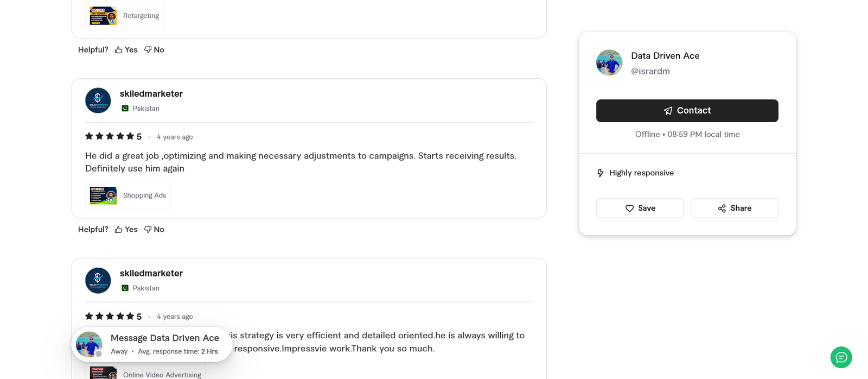
Task: Open the skiledmarketer reviewer profile
Action: (151, 93)
